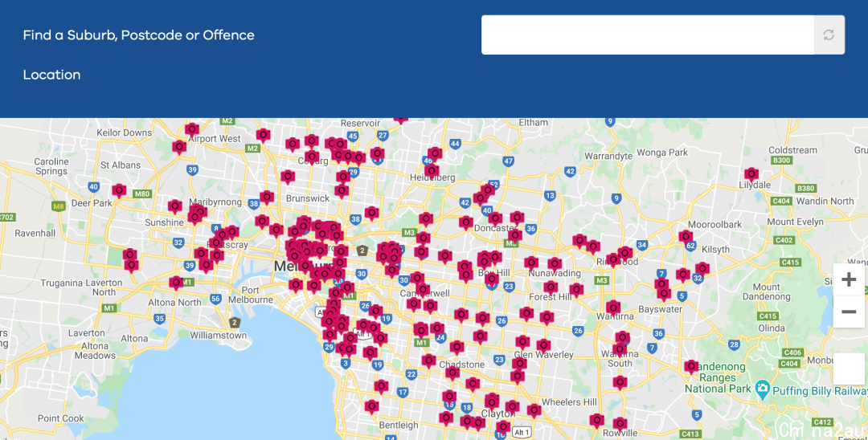Zoom in with the map plus button
The height and width of the screenshot is (440, 868).
[849, 279]
